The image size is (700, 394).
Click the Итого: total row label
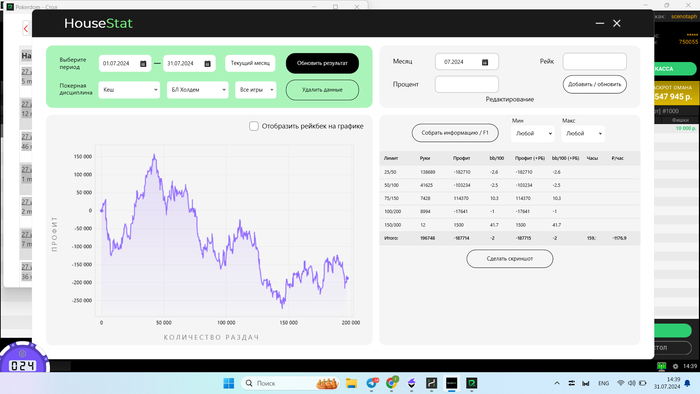coord(391,238)
